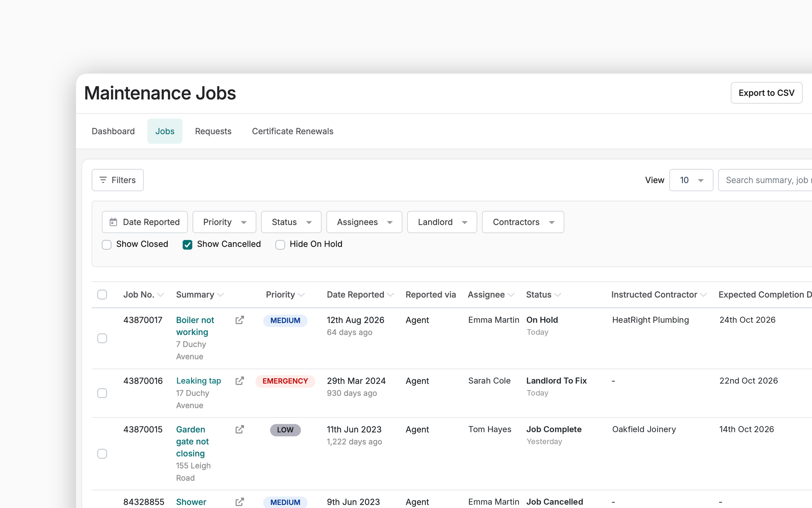
Task: Select all jobs with header checkbox
Action: point(102,295)
